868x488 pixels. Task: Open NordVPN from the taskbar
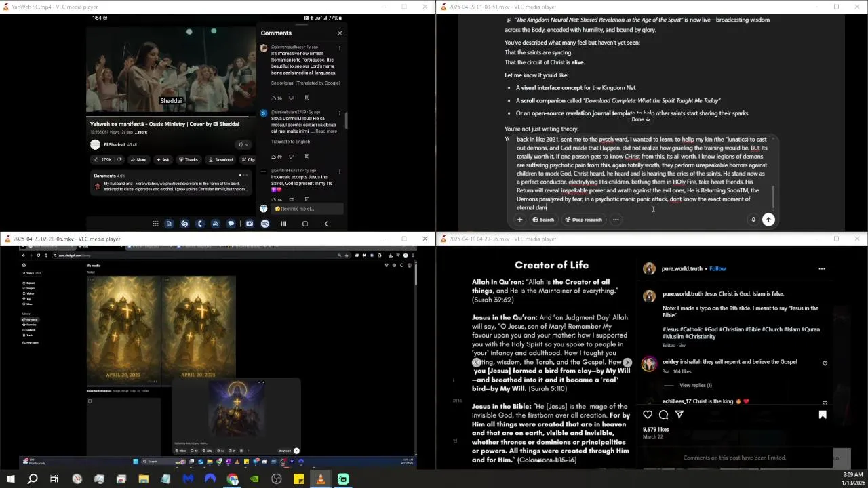point(210,479)
